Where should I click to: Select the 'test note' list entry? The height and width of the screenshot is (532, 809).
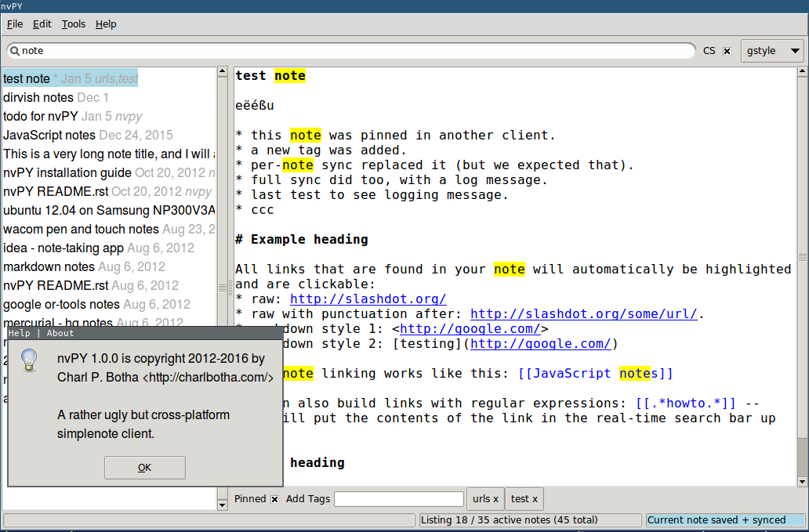pyautogui.click(x=71, y=78)
